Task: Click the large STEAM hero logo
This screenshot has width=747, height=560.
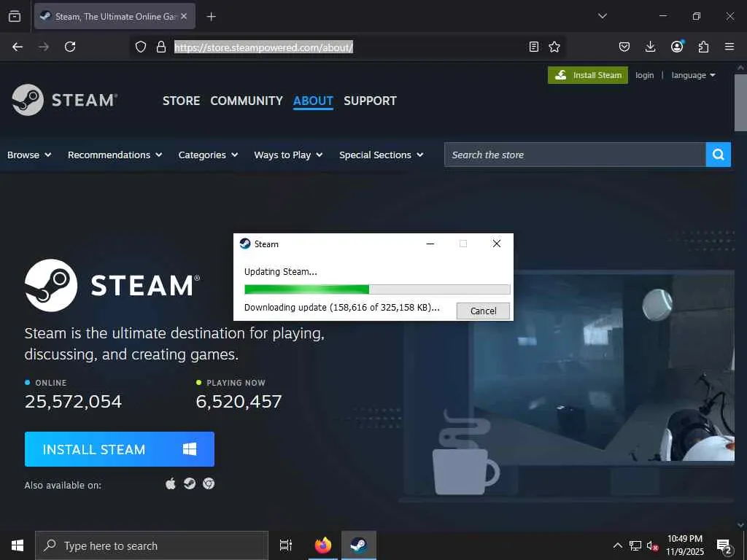Action: coord(112,285)
